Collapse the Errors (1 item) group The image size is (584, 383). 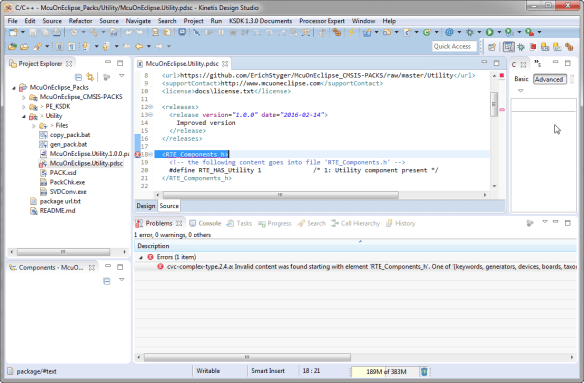[x=141, y=257]
